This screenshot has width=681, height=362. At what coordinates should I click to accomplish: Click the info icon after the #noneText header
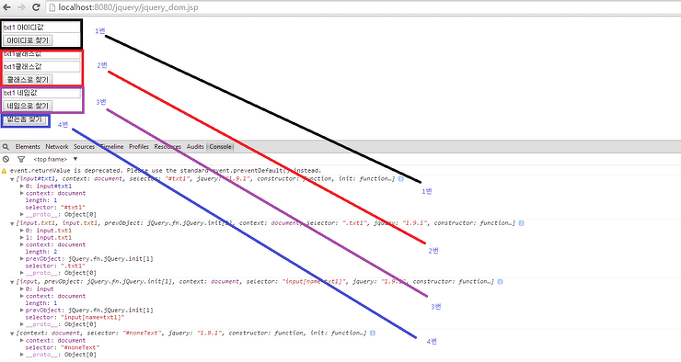point(373,333)
